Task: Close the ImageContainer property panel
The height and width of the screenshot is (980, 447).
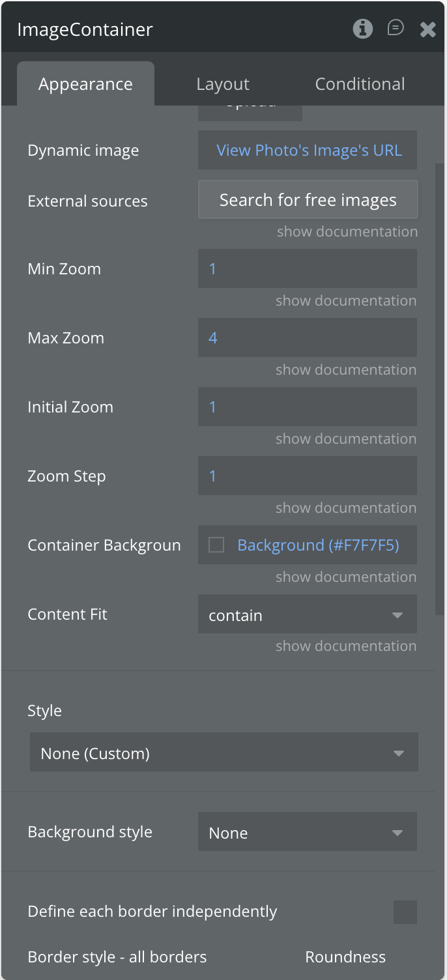Action: point(427,29)
